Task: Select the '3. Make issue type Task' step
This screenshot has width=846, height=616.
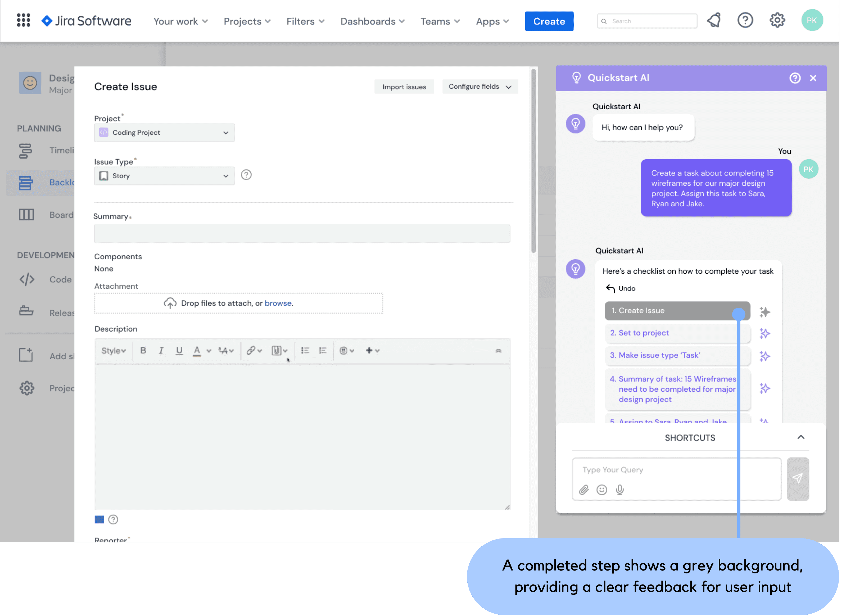Action: [x=677, y=356]
